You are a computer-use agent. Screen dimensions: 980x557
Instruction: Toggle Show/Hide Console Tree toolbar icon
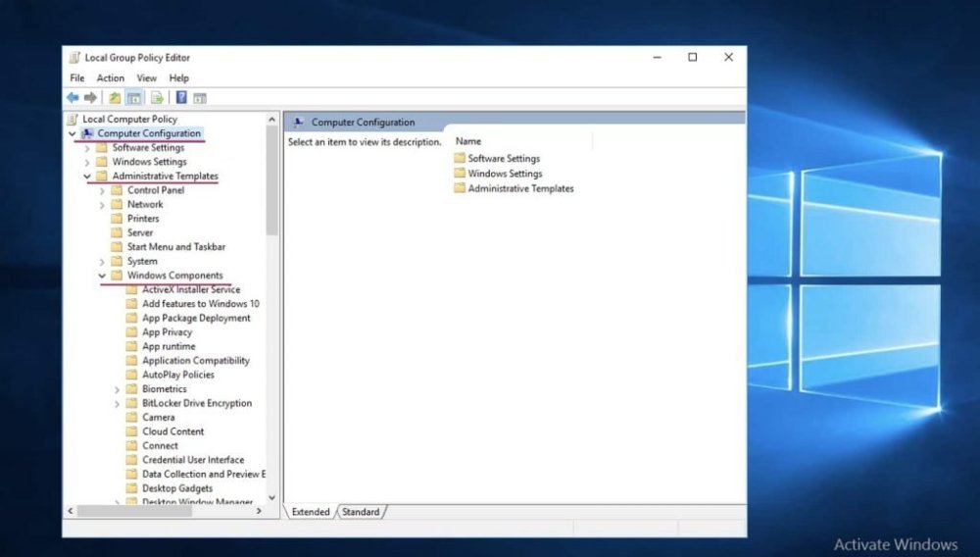(133, 97)
